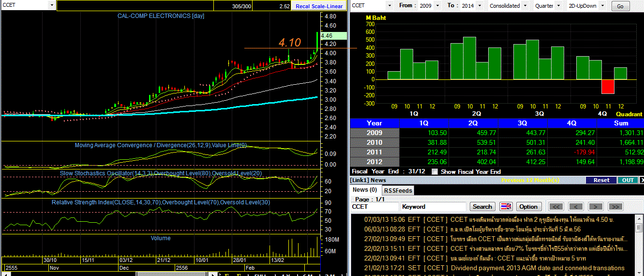Click the 3Q column header in table
The height and width of the screenshot is (276, 644).
pyautogui.click(x=523, y=123)
